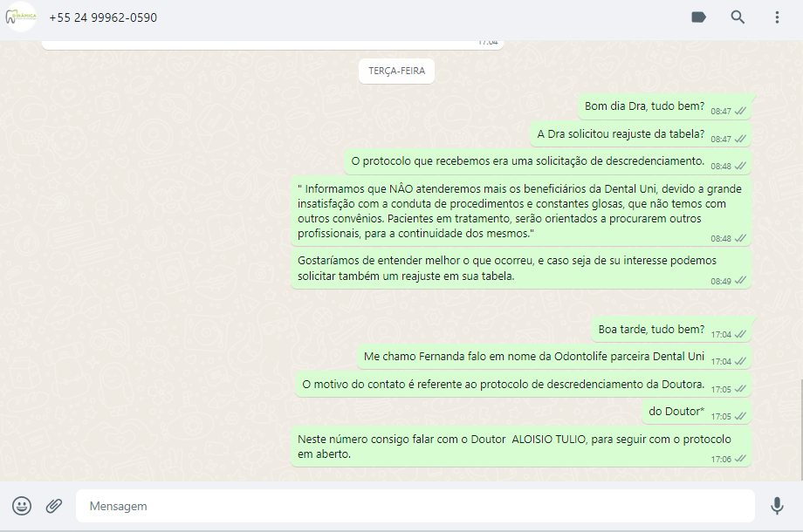Viewport: 803px width, 532px height.
Task: Select the message 'A Dra solicitou reajuste da tabela?'
Action: coord(641,134)
